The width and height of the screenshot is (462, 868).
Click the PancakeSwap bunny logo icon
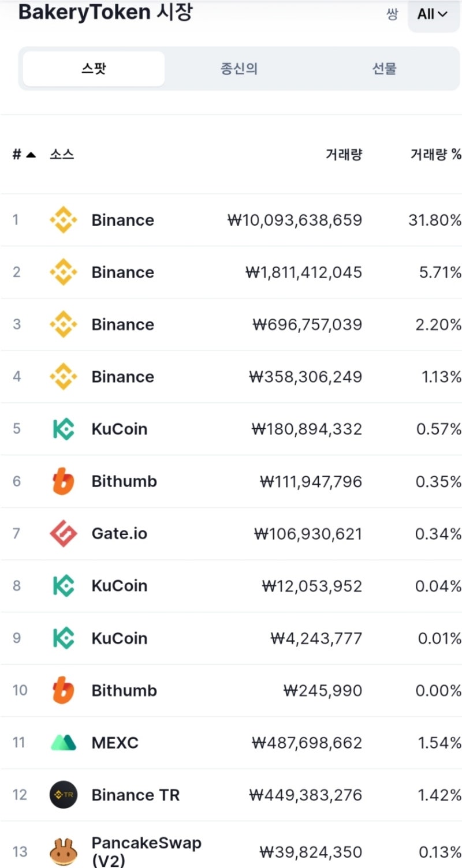click(63, 852)
